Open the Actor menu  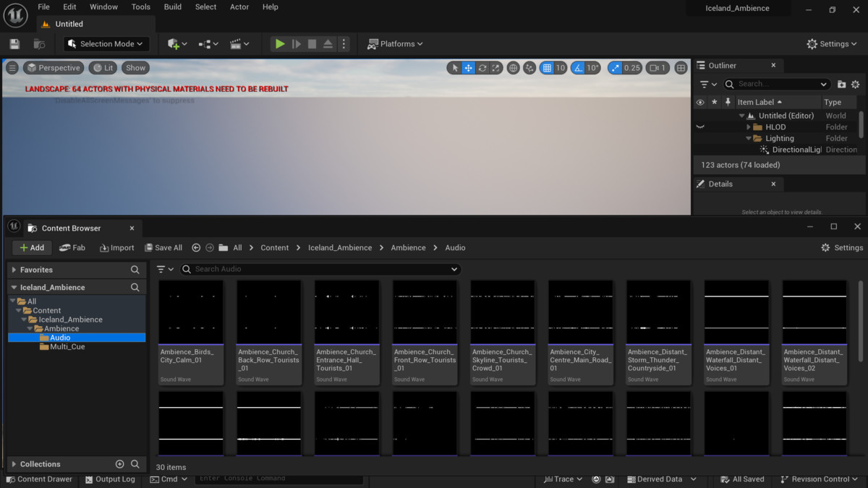(239, 7)
